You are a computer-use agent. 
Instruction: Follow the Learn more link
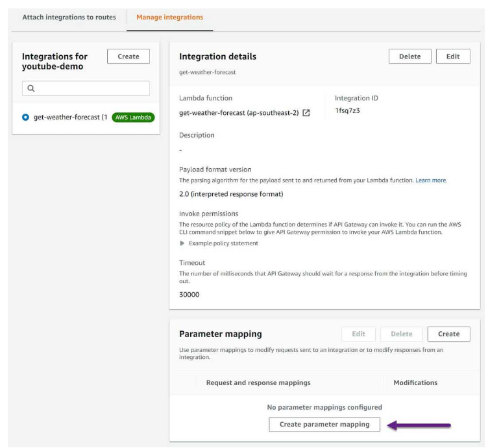[x=431, y=180]
